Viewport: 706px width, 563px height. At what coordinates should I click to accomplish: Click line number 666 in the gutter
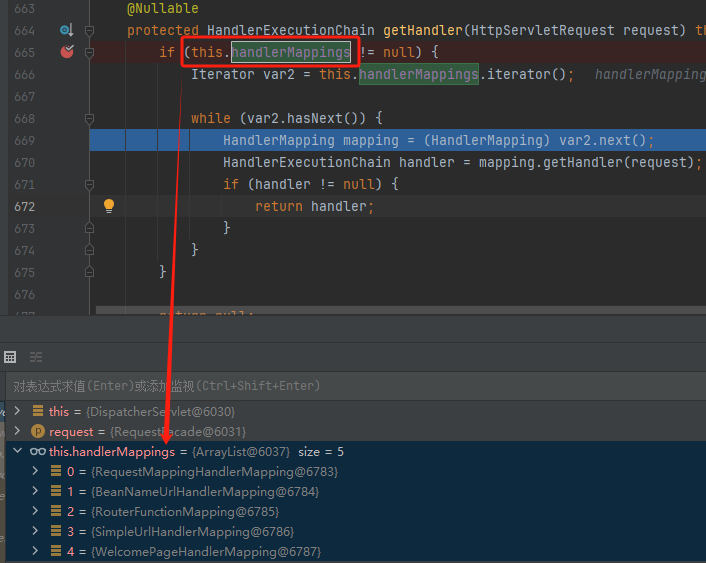pos(24,74)
